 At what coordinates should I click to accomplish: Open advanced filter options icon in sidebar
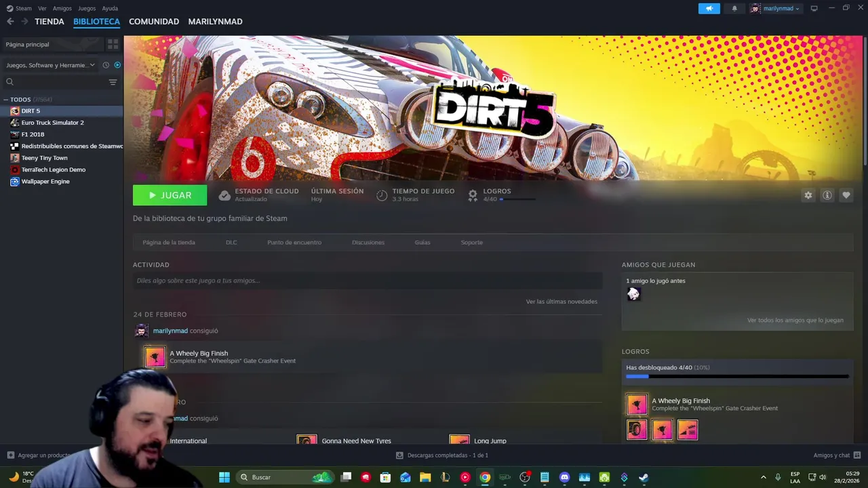[113, 82]
